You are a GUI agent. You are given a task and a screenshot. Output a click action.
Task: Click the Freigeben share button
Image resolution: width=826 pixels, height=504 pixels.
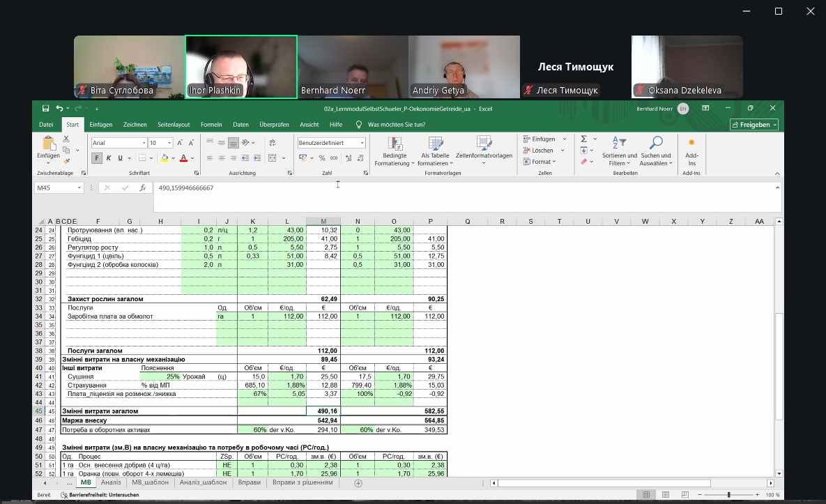tap(754, 125)
